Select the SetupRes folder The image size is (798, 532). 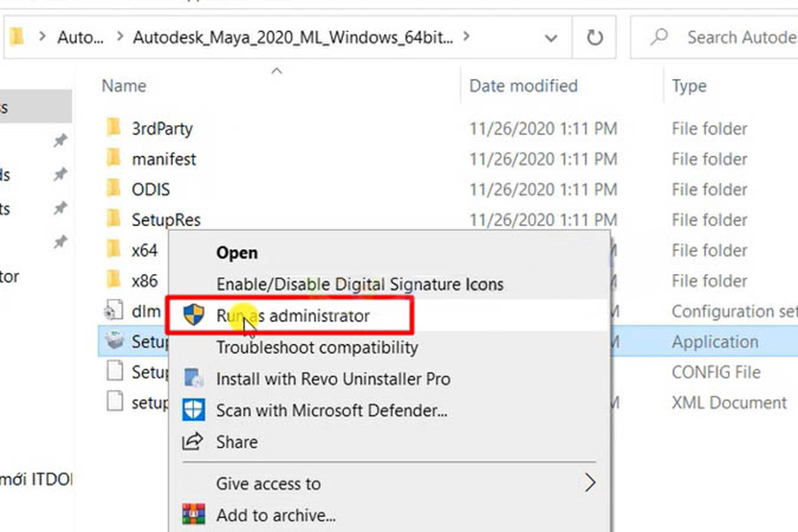tap(166, 220)
